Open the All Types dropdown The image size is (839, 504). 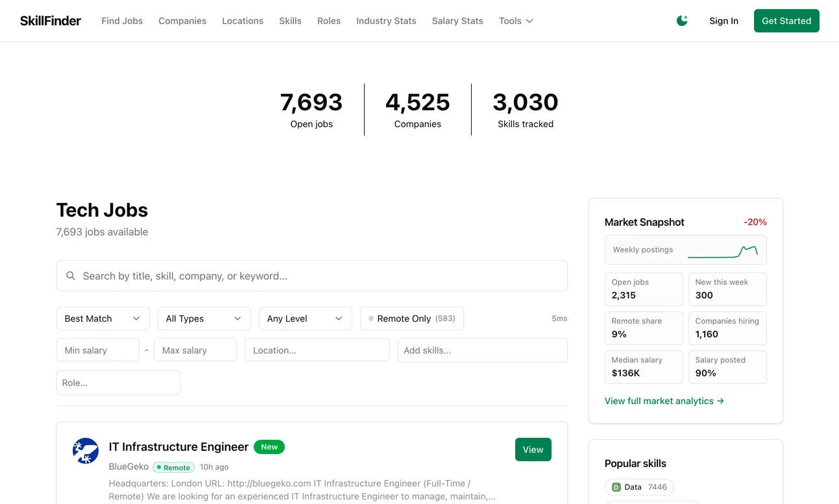[x=204, y=318]
